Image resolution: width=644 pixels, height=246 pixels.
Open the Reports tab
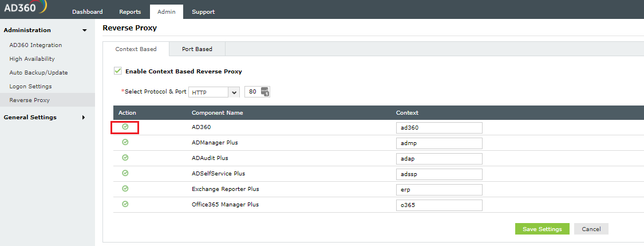pos(130,12)
